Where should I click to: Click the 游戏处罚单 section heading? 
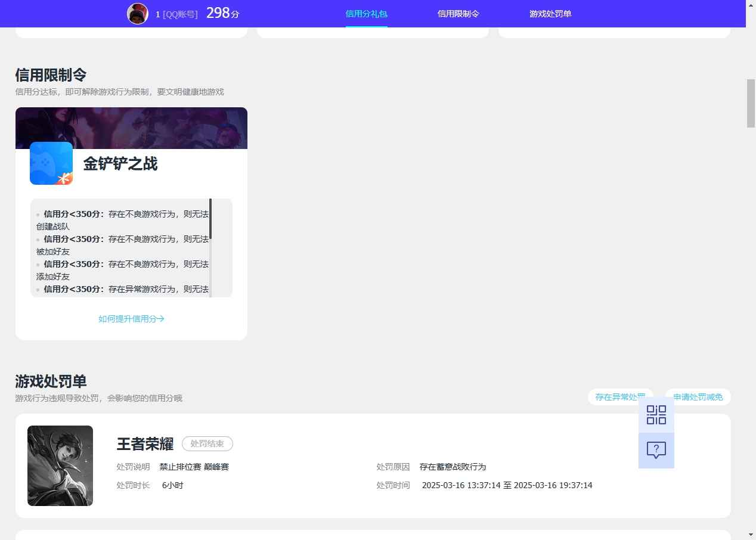click(x=51, y=381)
